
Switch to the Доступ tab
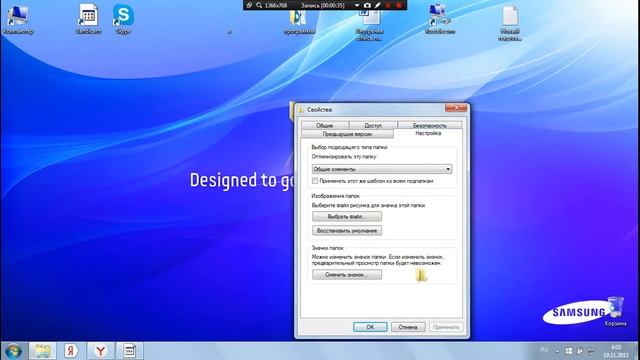tap(373, 125)
